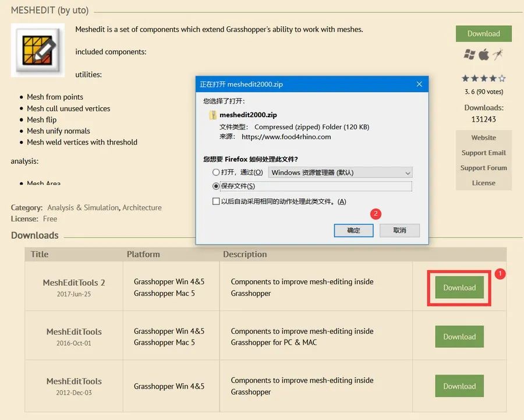524x420 pixels.
Task: Rate with the fifth empty star
Action: click(x=502, y=79)
